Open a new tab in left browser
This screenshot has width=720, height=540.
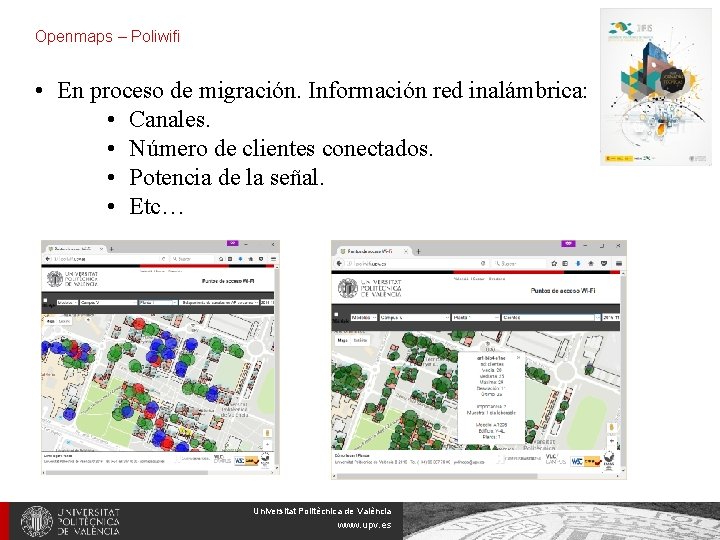pos(112,249)
